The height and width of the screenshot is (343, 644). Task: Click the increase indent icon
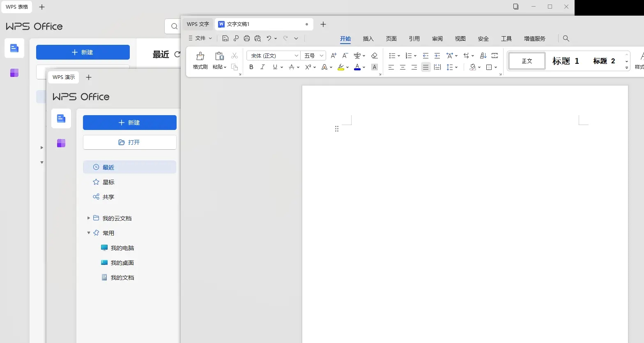click(437, 56)
